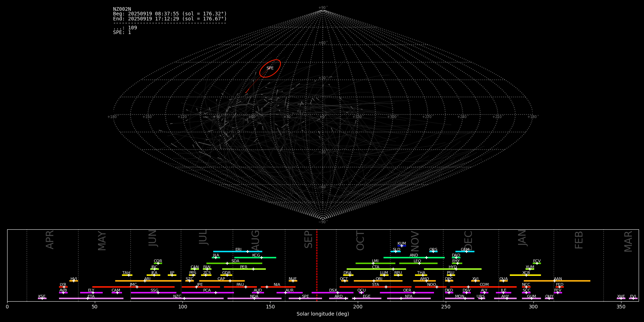Click the MON shower label

click(460, 297)
